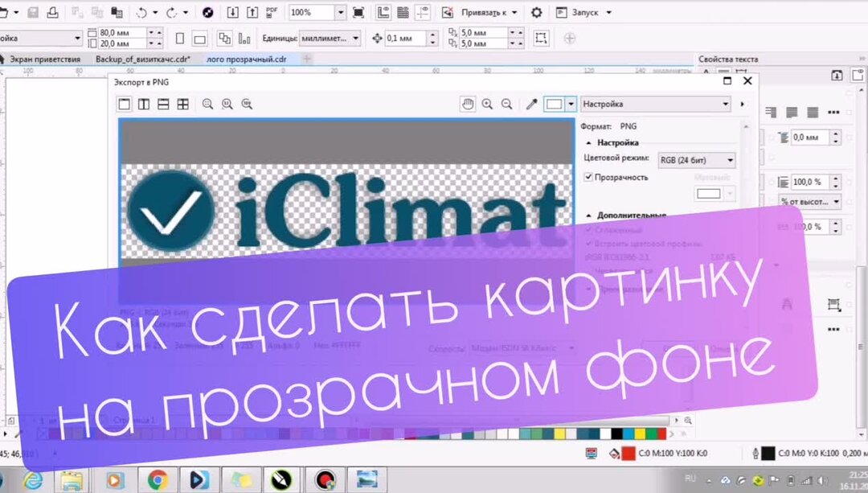The width and height of the screenshot is (868, 493).
Task: Open Google Chrome from the taskbar
Action: click(158, 479)
